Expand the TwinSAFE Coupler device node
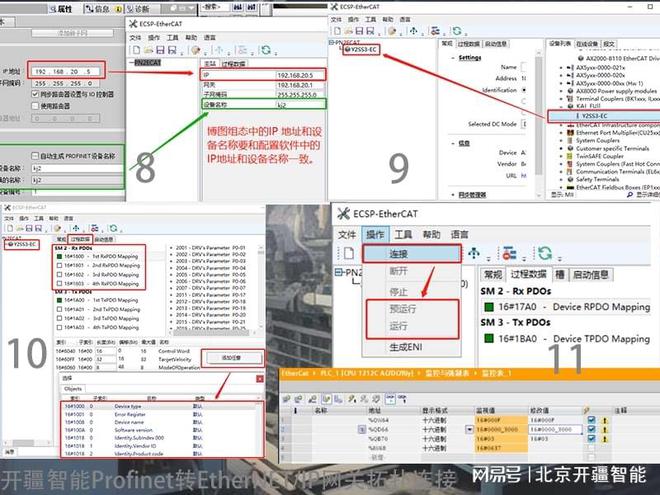 [561, 156]
